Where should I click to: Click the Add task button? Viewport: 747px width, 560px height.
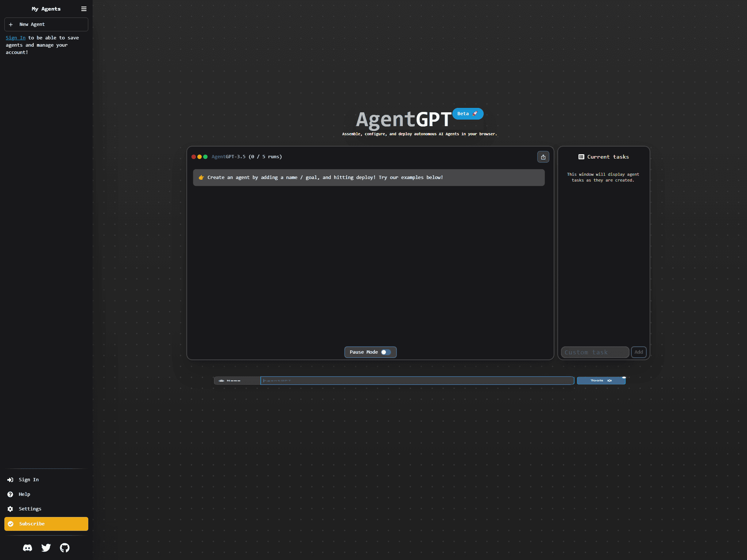pyautogui.click(x=639, y=352)
